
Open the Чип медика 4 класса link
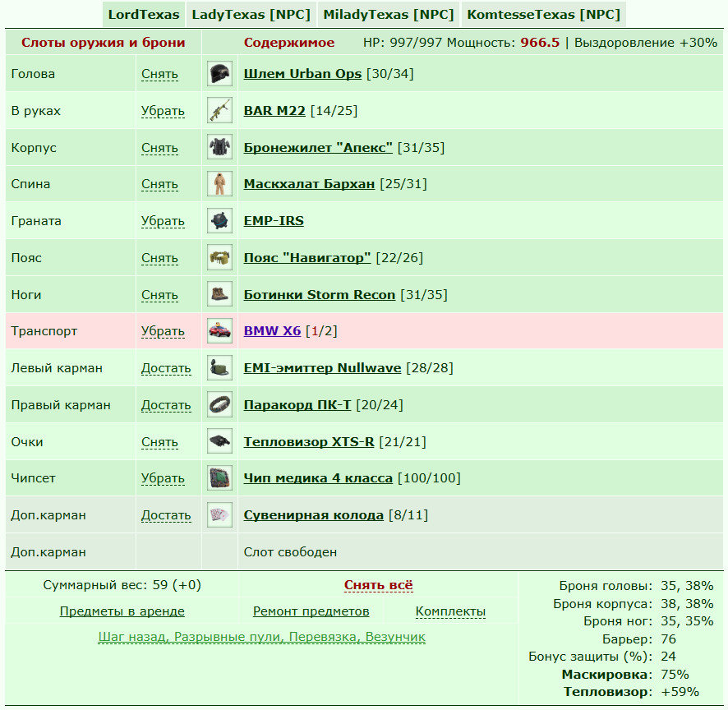point(318,478)
